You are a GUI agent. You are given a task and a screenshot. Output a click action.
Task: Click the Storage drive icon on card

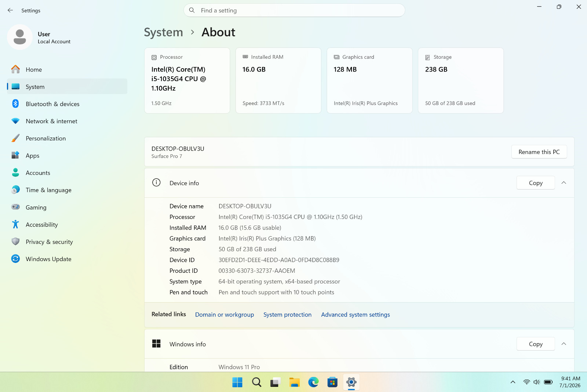(x=428, y=57)
